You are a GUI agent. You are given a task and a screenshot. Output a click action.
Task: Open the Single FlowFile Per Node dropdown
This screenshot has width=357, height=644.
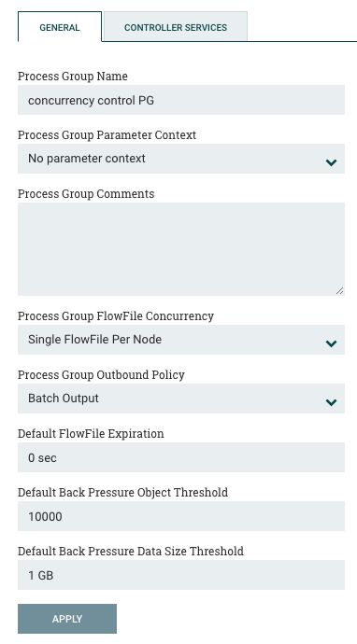tap(181, 340)
